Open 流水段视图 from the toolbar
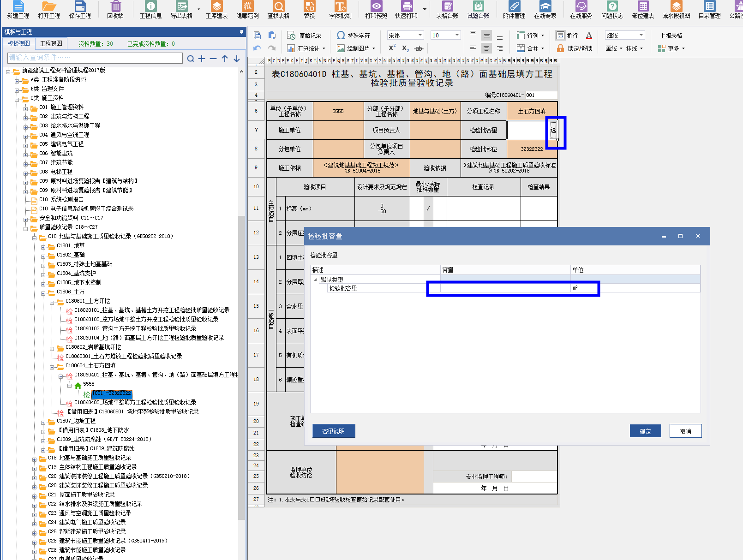This screenshot has height=560, width=743. point(676,10)
